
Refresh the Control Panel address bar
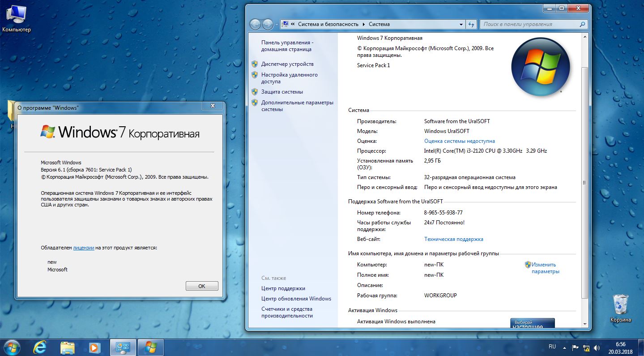(471, 24)
